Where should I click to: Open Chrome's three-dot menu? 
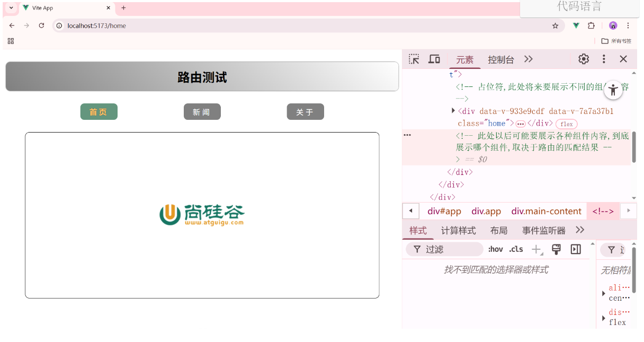(x=628, y=25)
